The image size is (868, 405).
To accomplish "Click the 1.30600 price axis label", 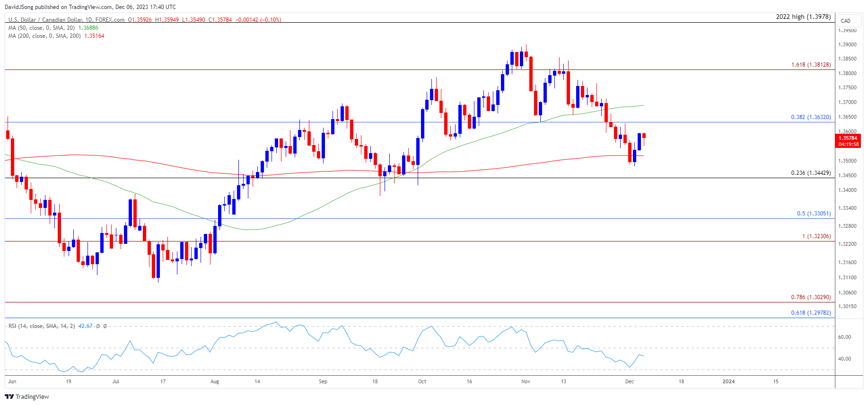I will (847, 293).
